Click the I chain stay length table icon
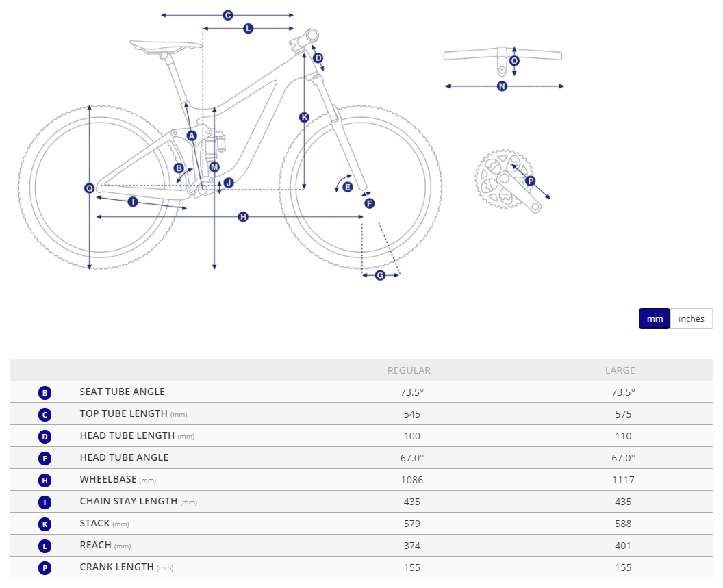Screen dimensions: 723x588 pos(45,502)
